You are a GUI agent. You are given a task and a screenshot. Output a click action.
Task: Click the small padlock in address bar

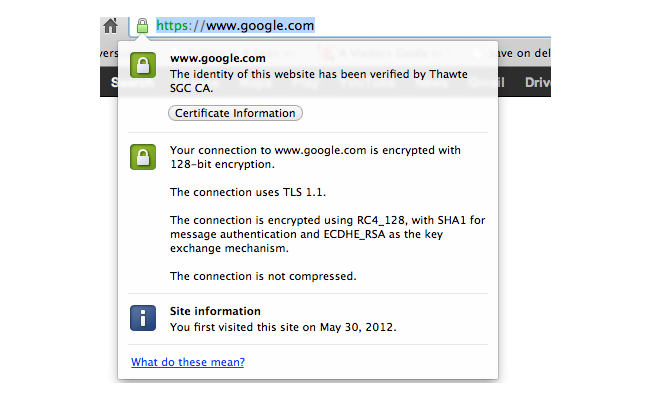coord(142,26)
